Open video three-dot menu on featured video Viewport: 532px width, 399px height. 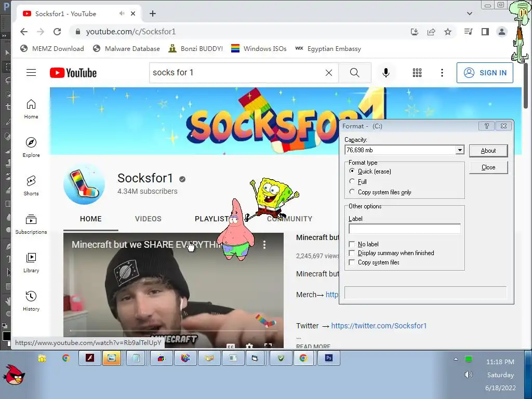point(264,245)
